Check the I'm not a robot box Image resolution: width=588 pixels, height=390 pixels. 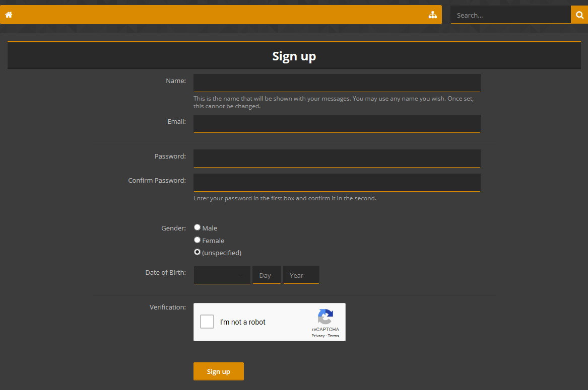coord(207,322)
